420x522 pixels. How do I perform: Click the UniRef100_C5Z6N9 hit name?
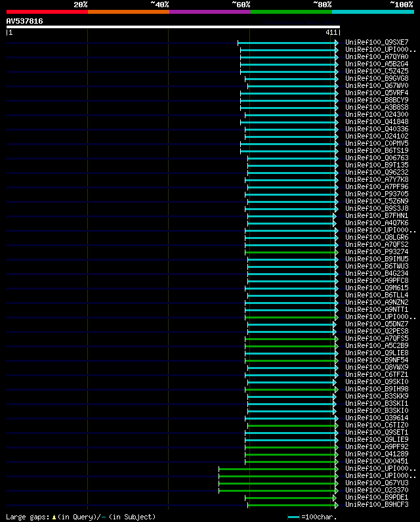(x=377, y=202)
